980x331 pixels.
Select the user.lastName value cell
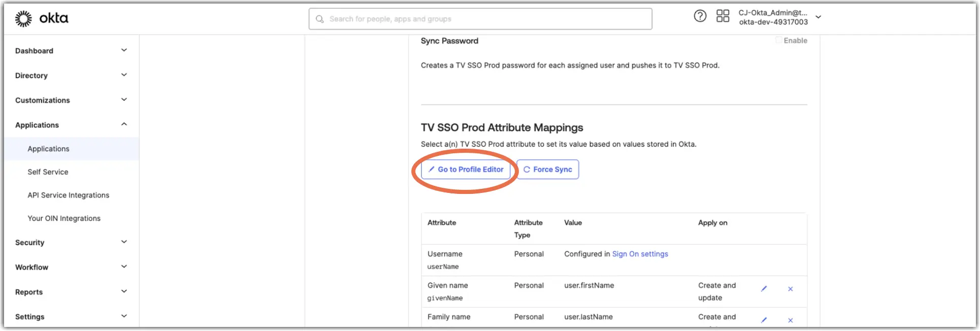click(x=589, y=317)
